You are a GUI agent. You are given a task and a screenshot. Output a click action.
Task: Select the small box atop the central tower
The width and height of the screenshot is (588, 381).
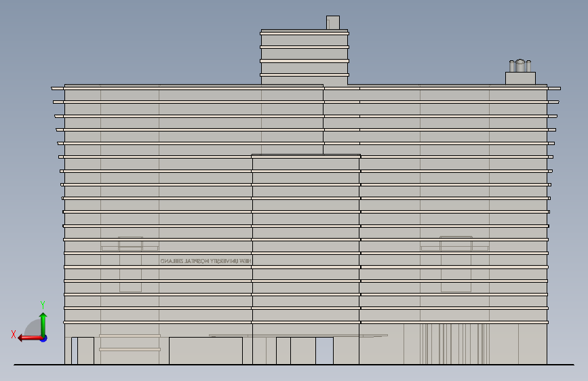point(333,22)
